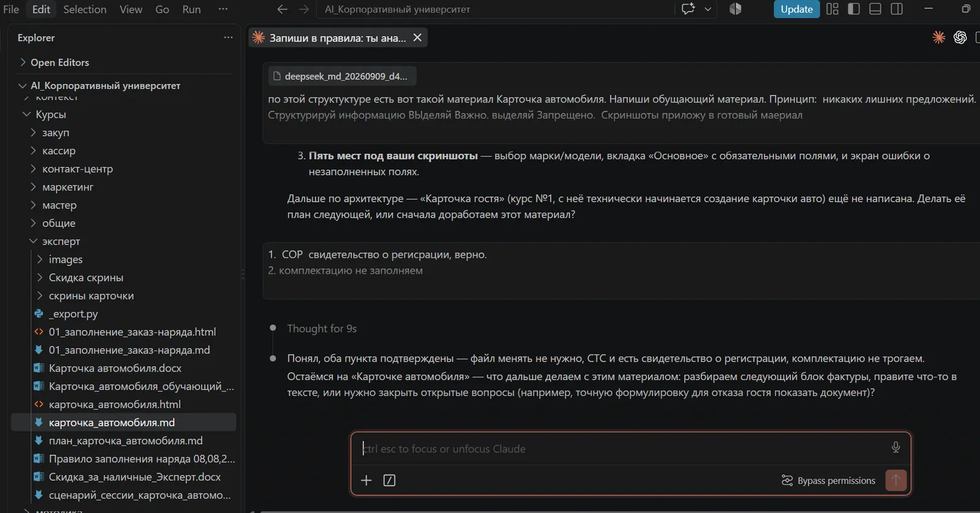980x513 pixels.
Task: Open the Go menu
Action: click(x=162, y=9)
